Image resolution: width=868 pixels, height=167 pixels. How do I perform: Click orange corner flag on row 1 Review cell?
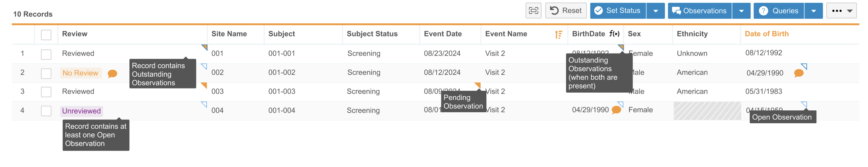pos(205,47)
